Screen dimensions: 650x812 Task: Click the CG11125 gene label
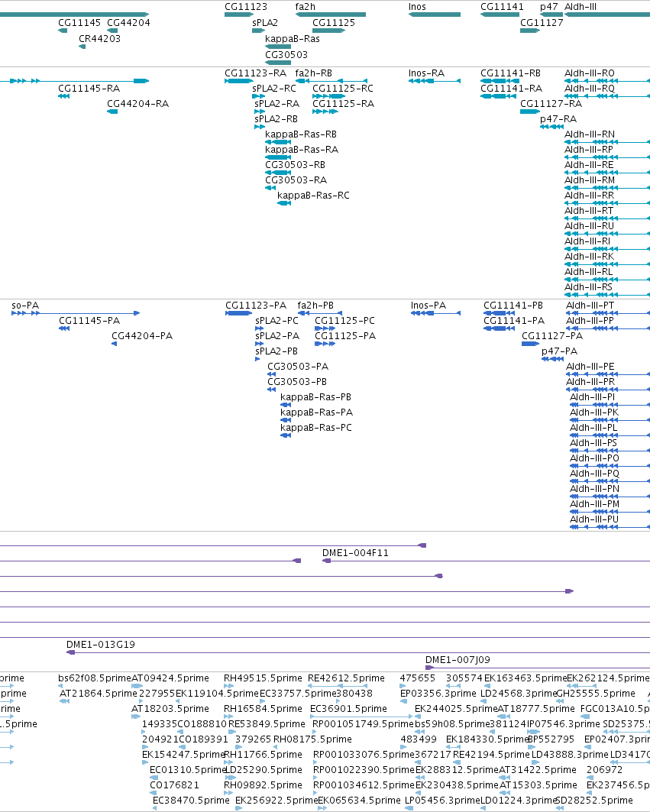tap(334, 23)
